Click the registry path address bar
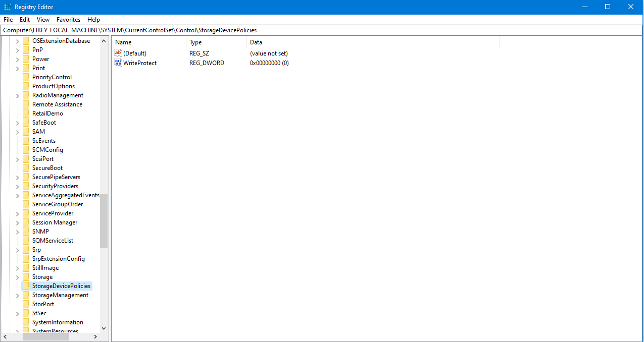The image size is (644, 342). coord(322,30)
